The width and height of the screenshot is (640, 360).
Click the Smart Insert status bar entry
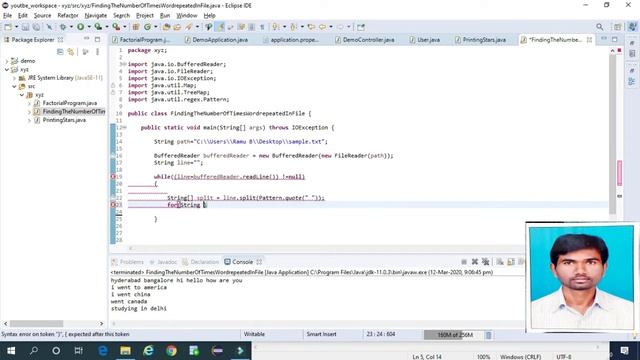click(321, 334)
